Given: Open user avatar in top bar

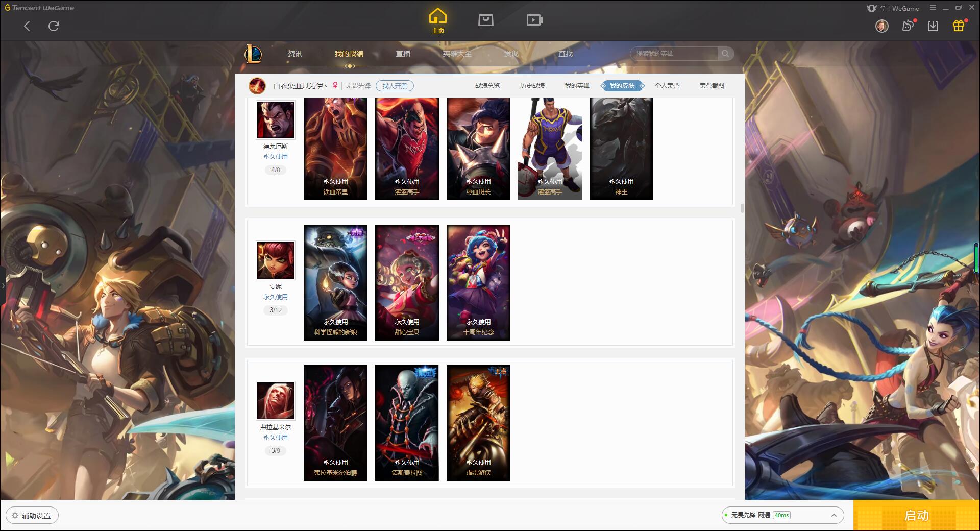Looking at the screenshot, I should pyautogui.click(x=881, y=26).
